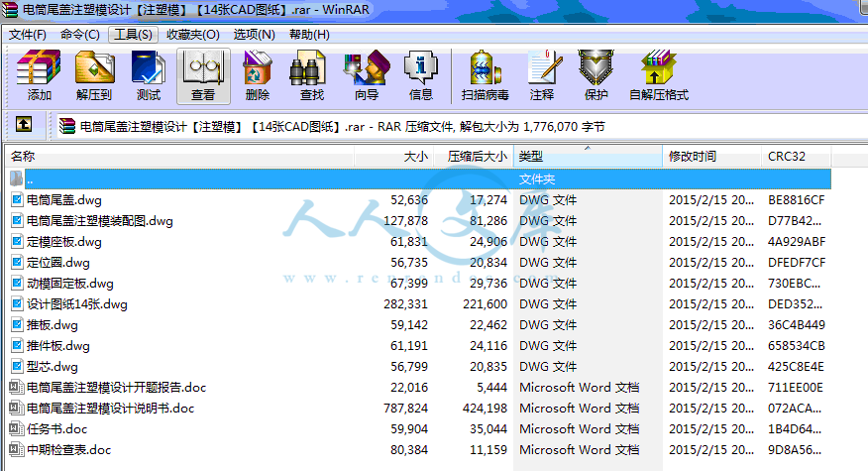
Task: Select file 电筒尾盖注塑模设计开题报告.doc
Action: point(116,388)
